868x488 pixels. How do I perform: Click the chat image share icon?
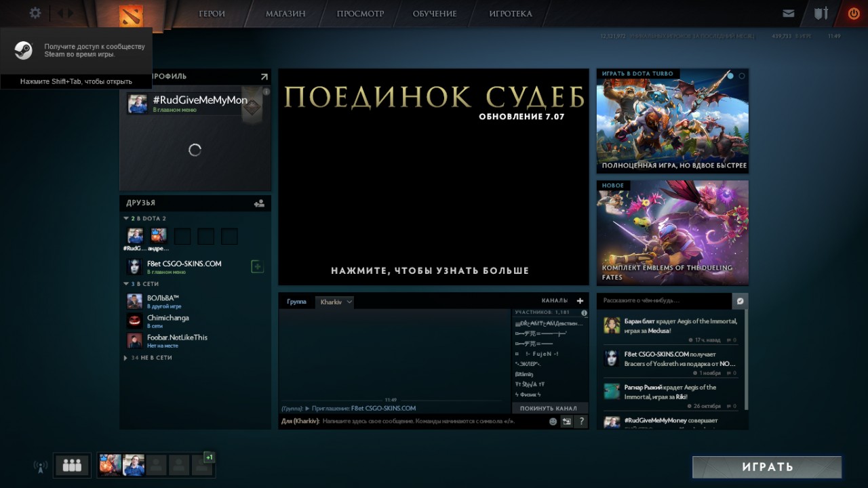[566, 422]
